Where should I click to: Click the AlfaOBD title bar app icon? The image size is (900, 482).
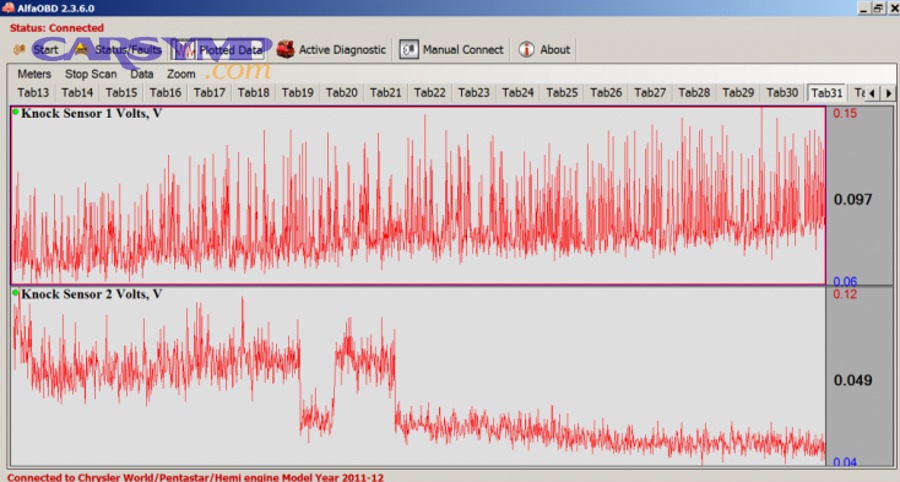[8, 7]
